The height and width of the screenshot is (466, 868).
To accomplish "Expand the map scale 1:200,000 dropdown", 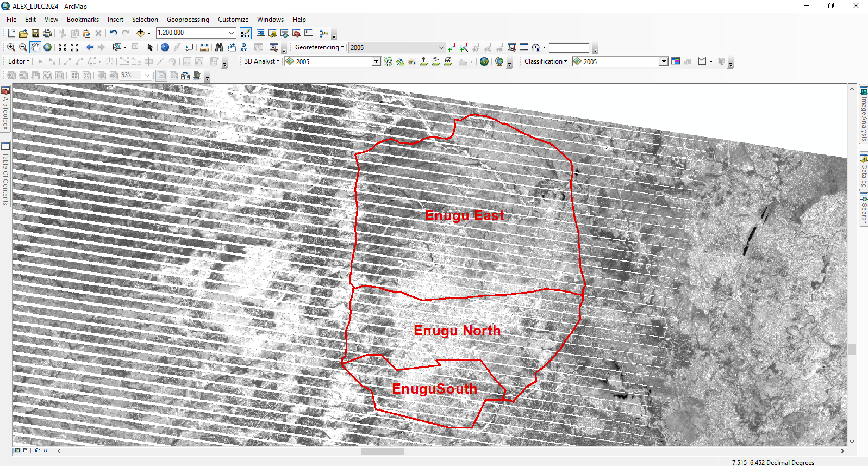I will coord(232,33).
